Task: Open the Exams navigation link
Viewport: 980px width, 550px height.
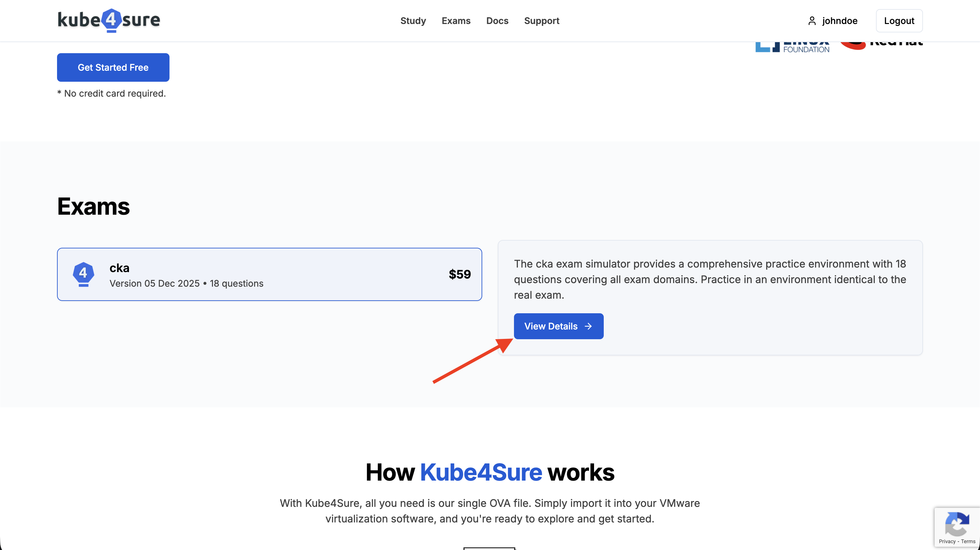Action: tap(456, 21)
